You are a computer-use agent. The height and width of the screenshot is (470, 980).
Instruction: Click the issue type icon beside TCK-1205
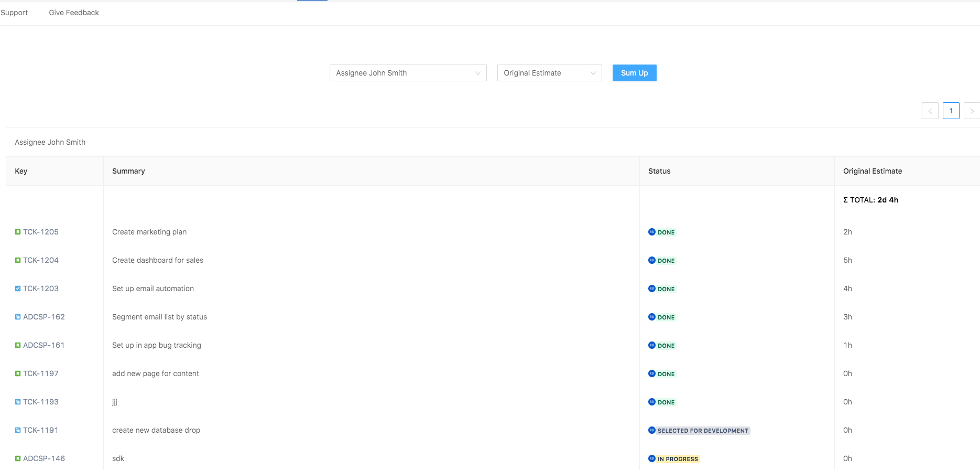pos(18,232)
